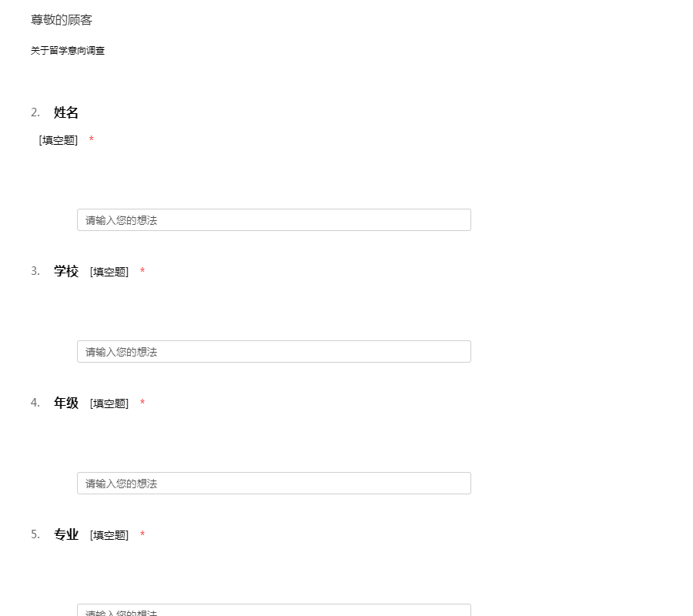Click question number 5 beside 专业

point(35,534)
